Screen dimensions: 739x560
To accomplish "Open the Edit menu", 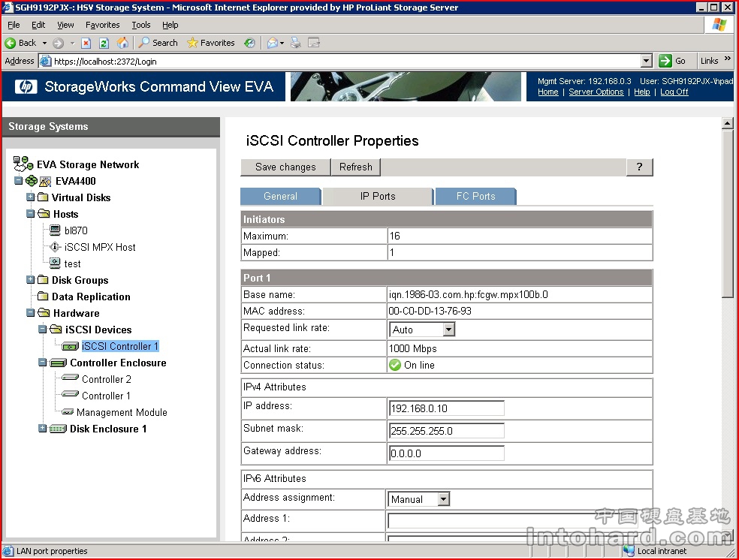I will pyautogui.click(x=38, y=25).
